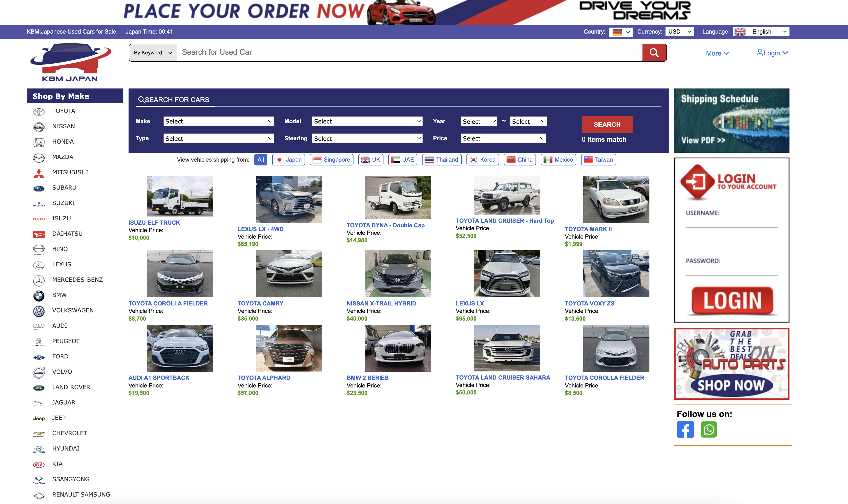
Task: Open the Currency USD dropdown
Action: 680,32
